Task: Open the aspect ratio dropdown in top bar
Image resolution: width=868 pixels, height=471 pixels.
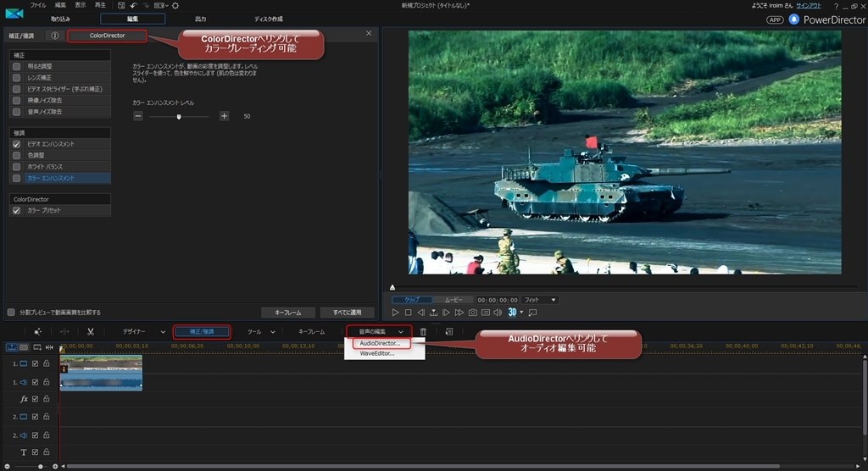Action: (161, 6)
